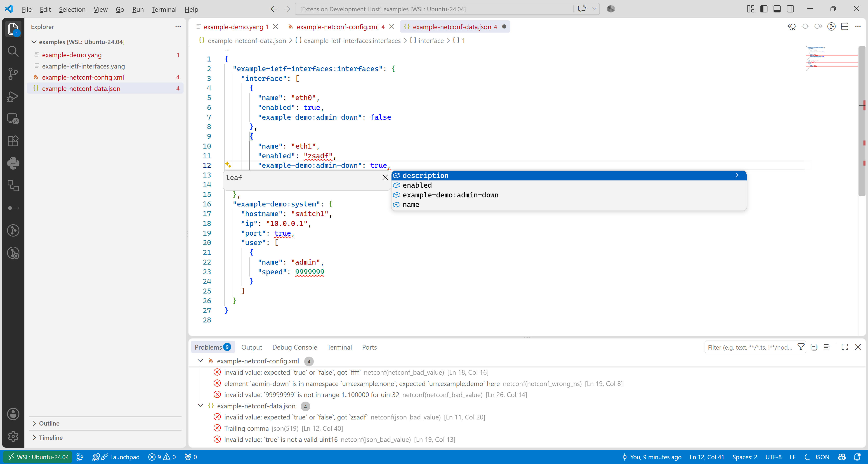This screenshot has height=464, width=868.
Task: Switch to Debug Console panel tab
Action: click(295, 347)
